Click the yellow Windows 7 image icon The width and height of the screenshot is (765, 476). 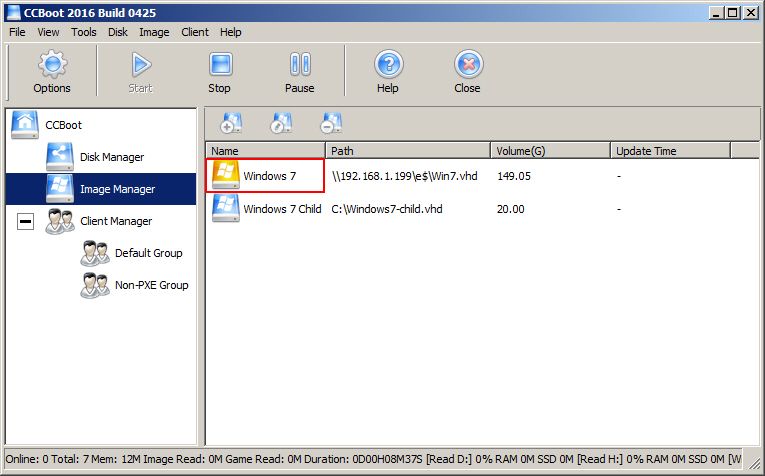click(x=225, y=175)
